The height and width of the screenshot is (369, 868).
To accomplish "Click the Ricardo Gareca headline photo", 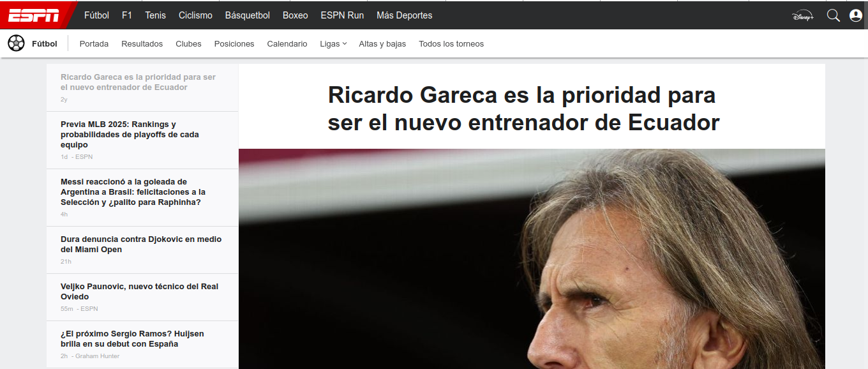I will click(532, 259).
